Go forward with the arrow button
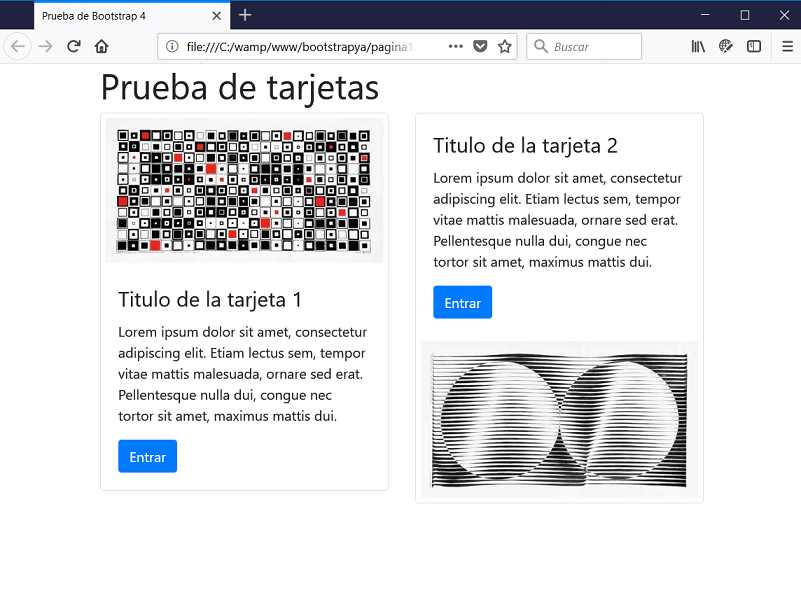 [x=45, y=46]
